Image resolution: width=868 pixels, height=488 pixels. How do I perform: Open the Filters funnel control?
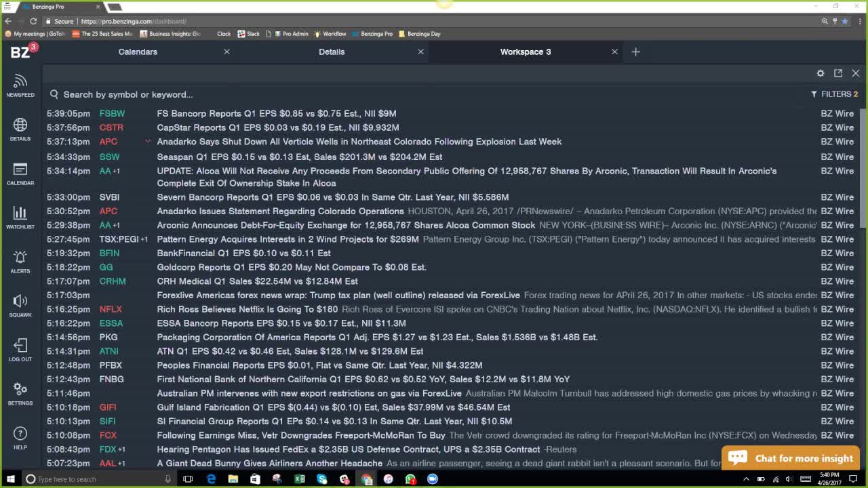coord(834,94)
